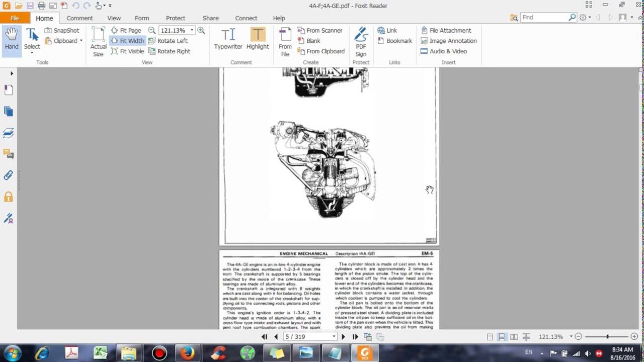The height and width of the screenshot is (362, 644).
Task: Select the Typewriter tool
Action: [x=228, y=39]
